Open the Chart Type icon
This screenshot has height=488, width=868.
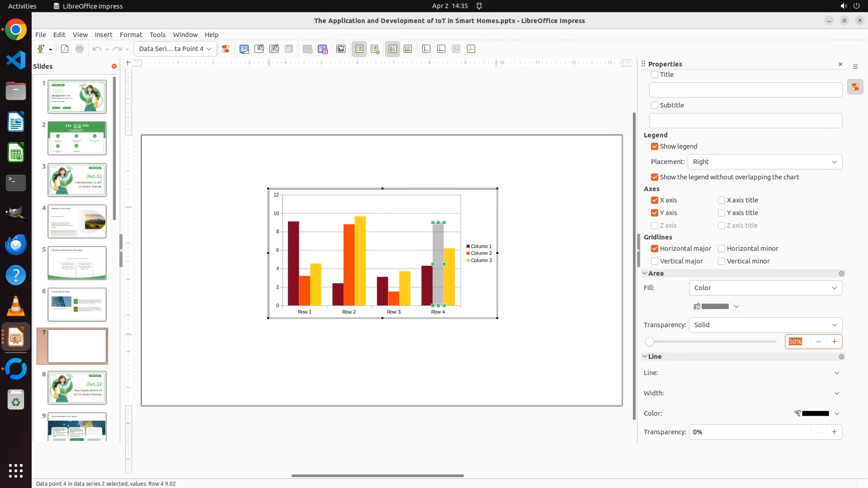(x=244, y=49)
